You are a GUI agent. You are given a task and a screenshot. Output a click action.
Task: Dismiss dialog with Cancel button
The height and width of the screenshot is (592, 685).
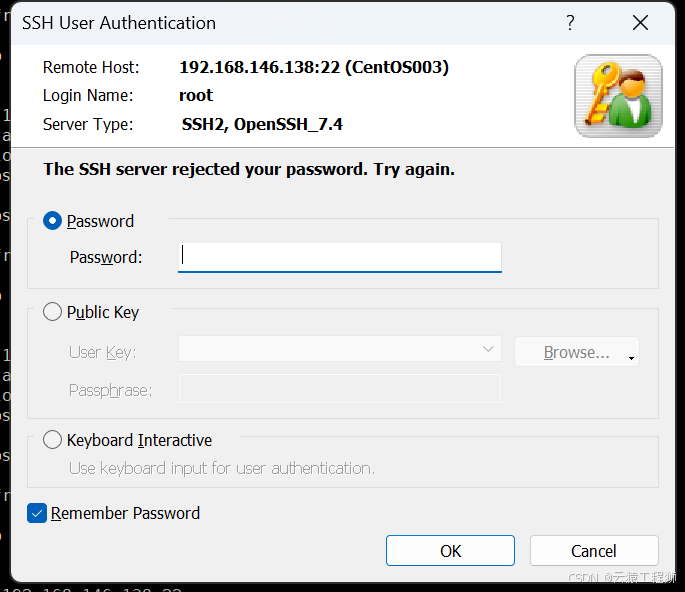point(594,550)
